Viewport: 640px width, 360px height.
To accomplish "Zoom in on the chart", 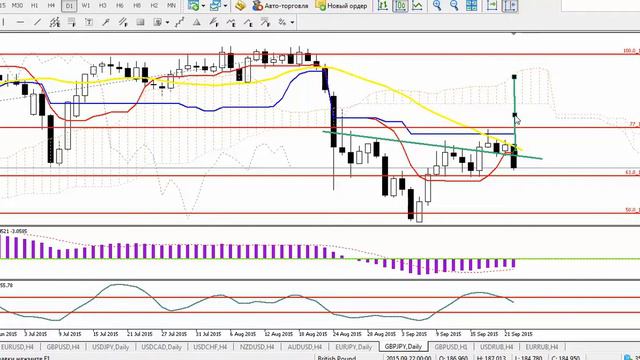I will pyautogui.click(x=437, y=6).
